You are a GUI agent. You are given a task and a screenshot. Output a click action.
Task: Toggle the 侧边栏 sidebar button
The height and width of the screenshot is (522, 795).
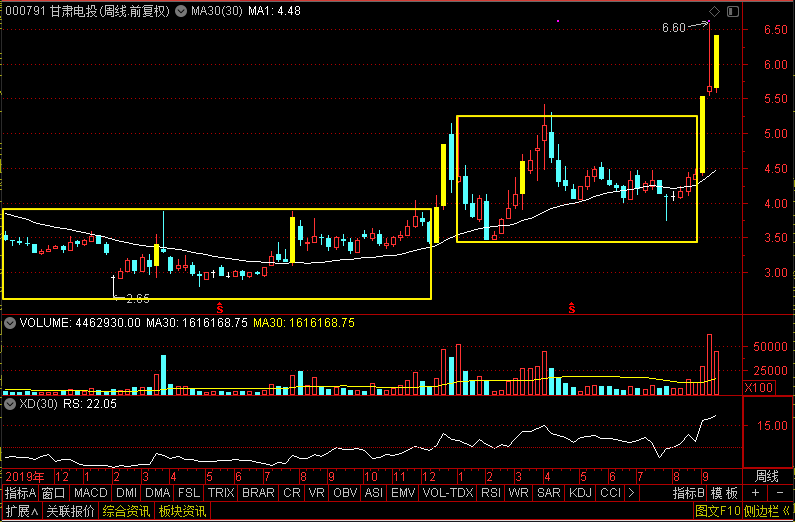click(x=767, y=511)
